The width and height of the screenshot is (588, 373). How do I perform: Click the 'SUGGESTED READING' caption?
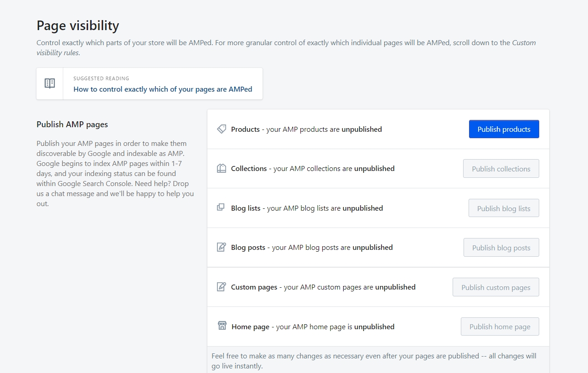101,78
